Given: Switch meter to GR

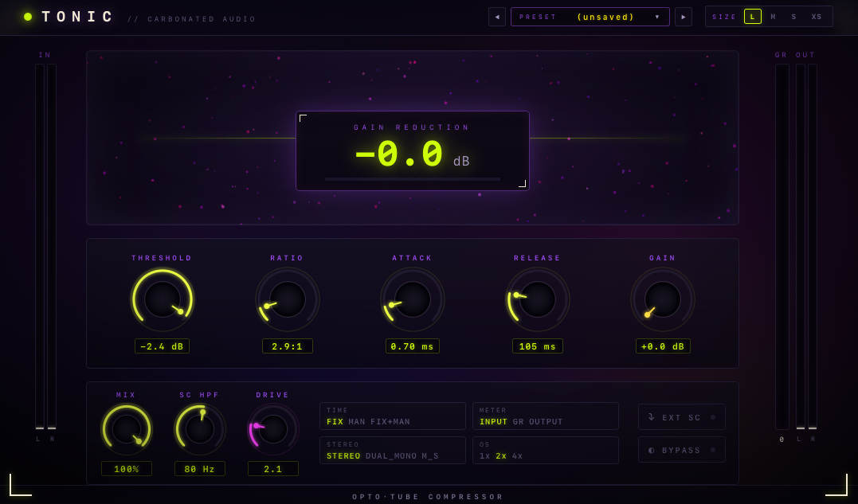Looking at the screenshot, I should 518,422.
